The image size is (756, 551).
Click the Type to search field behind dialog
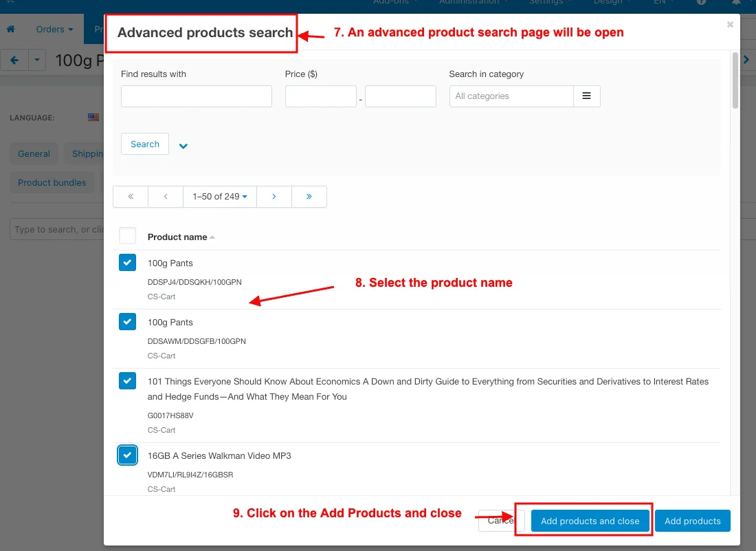pos(57,229)
